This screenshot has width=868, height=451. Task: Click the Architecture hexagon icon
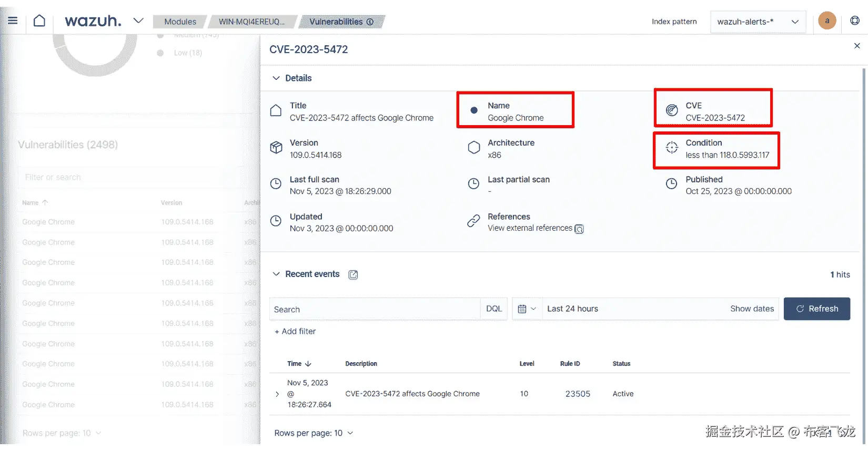(473, 148)
